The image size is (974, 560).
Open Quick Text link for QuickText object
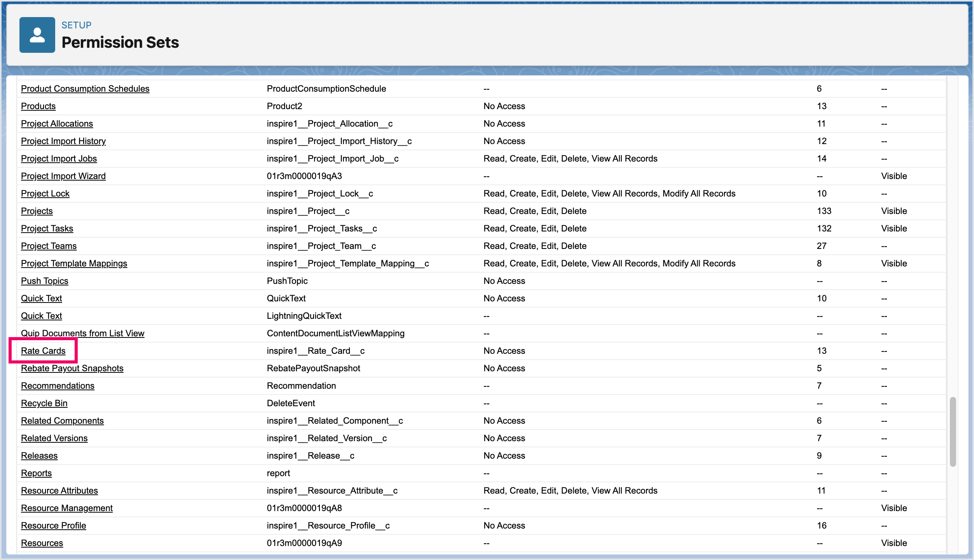(41, 298)
